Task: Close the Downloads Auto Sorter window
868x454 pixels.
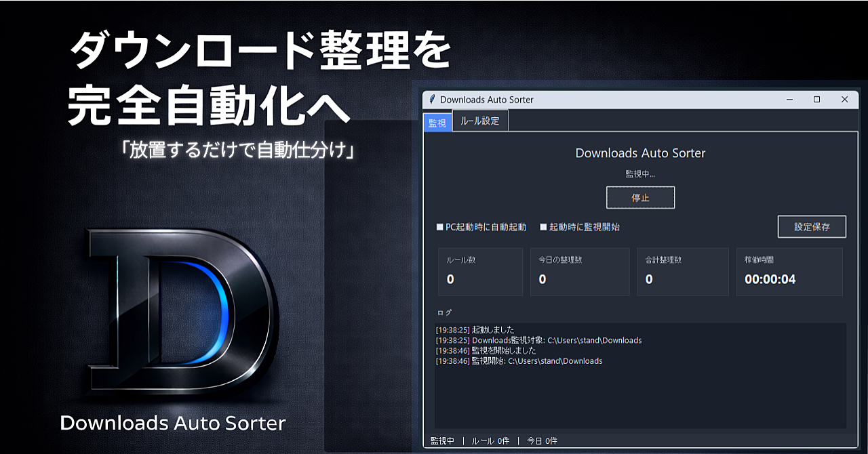Action: tap(844, 100)
